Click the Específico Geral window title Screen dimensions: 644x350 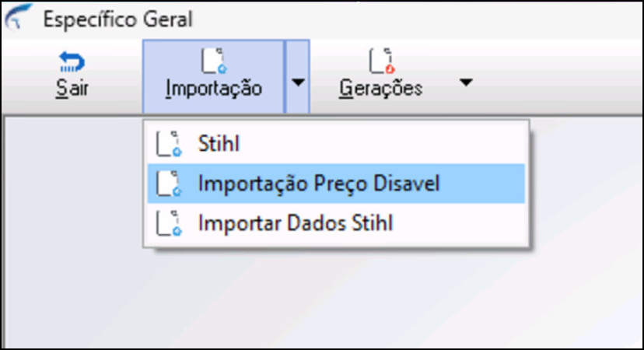[x=117, y=19]
